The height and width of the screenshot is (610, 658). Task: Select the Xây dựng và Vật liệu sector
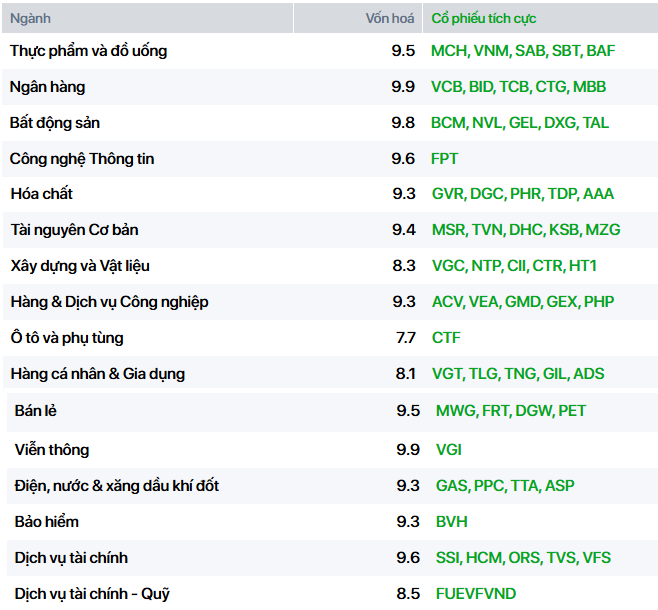(80, 266)
